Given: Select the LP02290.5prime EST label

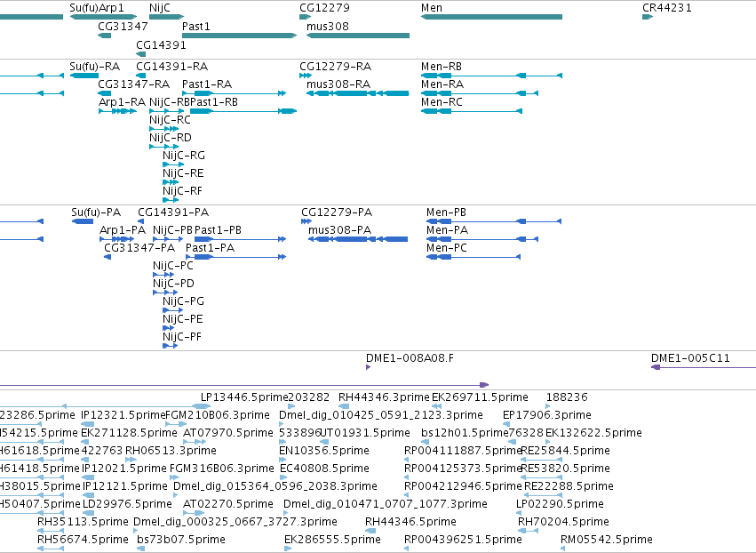Looking at the screenshot, I should point(560,504).
